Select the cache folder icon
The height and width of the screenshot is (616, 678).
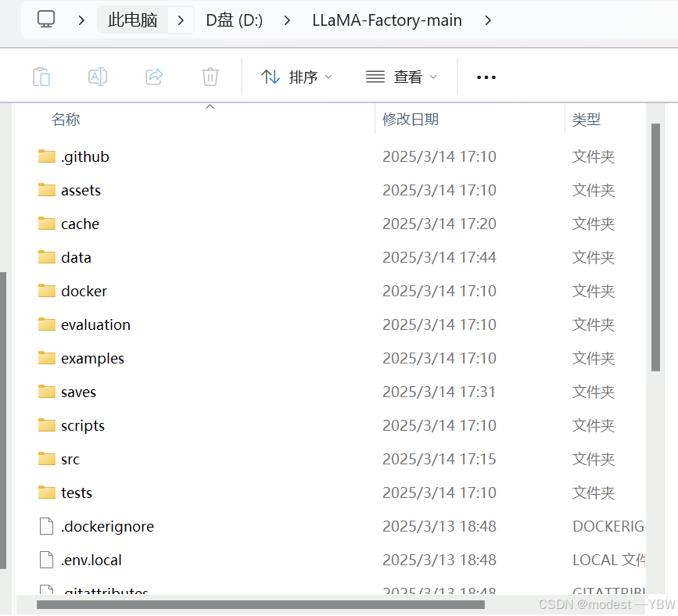[x=47, y=224]
